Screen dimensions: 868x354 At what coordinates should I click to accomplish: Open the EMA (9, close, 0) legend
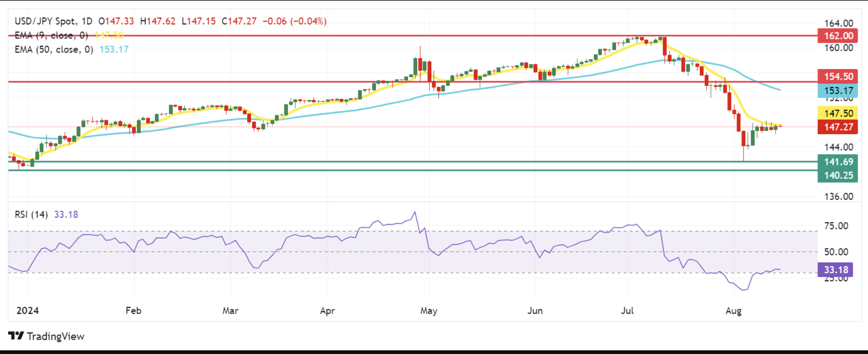[51, 35]
